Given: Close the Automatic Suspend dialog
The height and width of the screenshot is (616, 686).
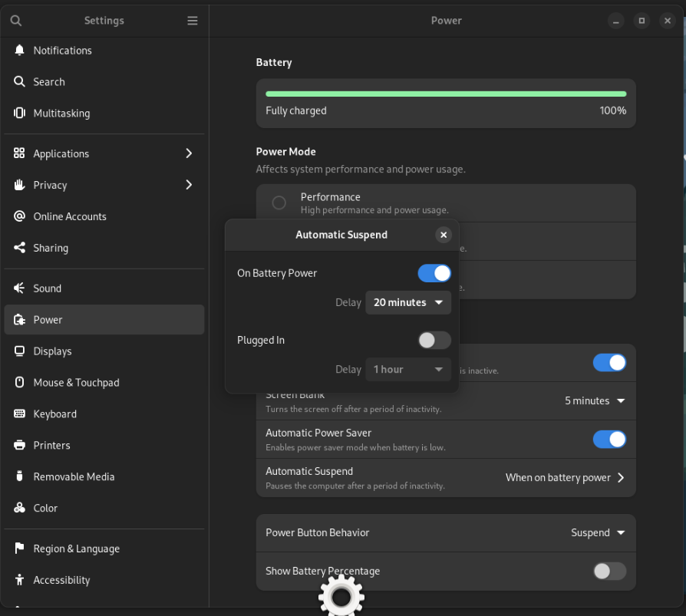Looking at the screenshot, I should click(444, 235).
